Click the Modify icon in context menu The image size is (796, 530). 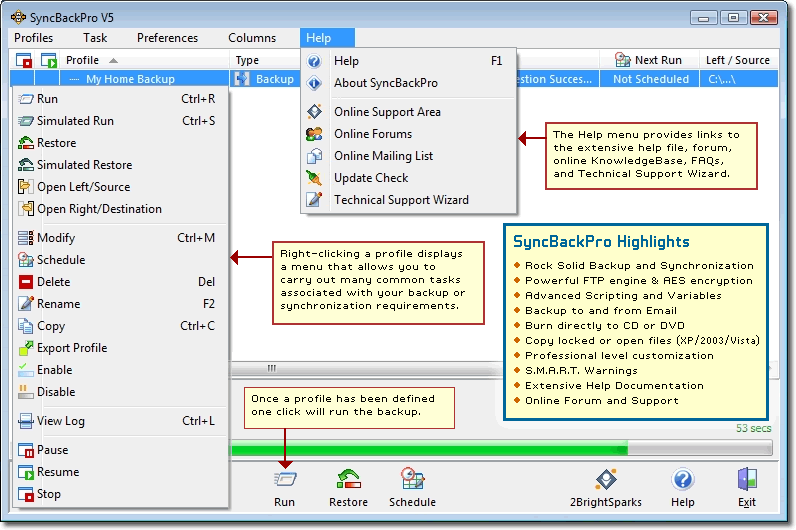point(26,238)
